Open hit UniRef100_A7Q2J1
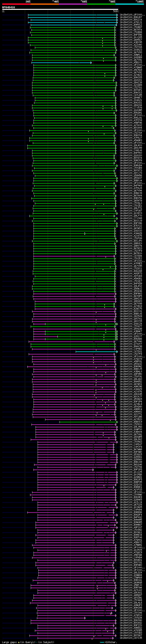 (131, 22)
